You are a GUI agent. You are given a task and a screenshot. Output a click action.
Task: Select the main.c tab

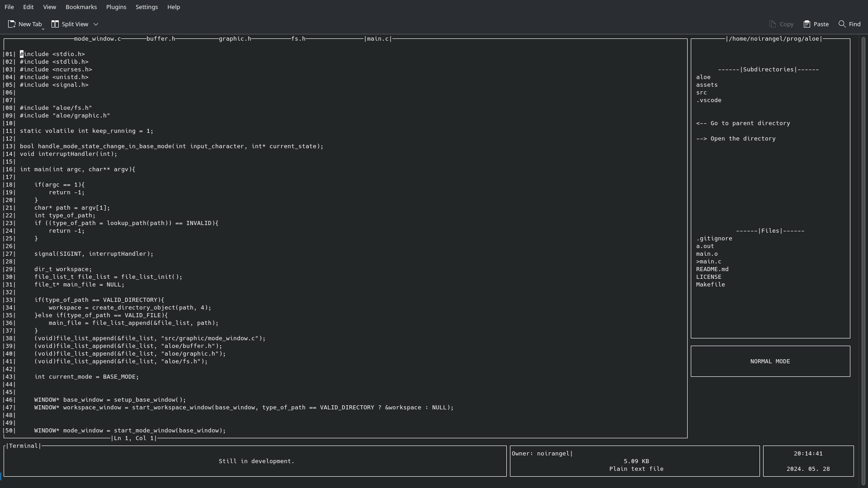(378, 39)
